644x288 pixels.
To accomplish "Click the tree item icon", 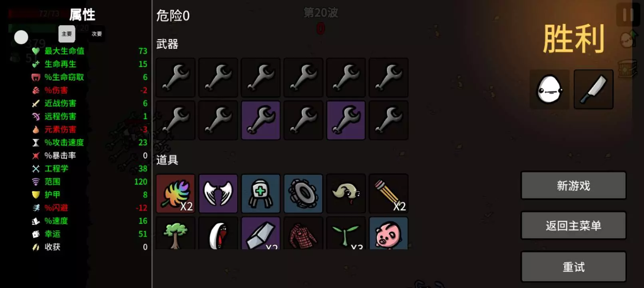I will point(175,233).
